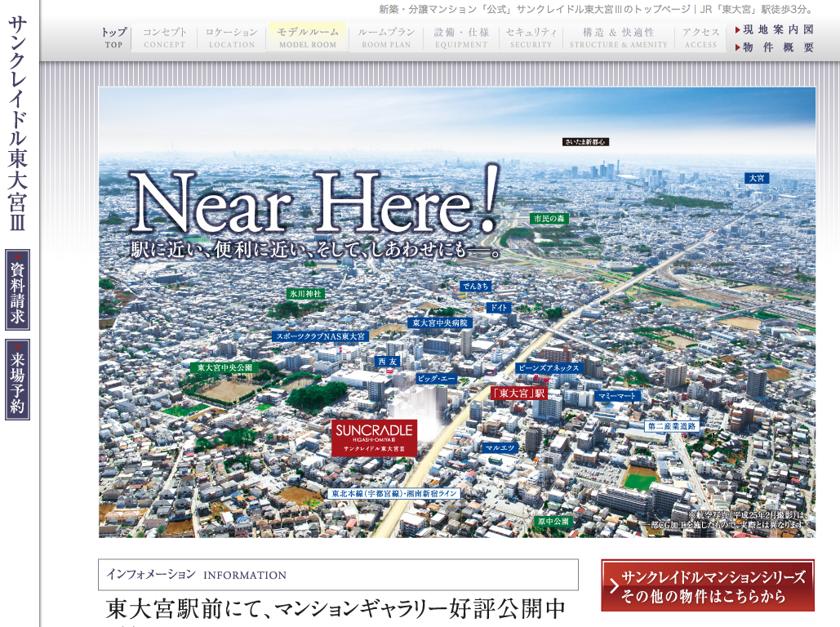This screenshot has width=840, height=627.
Task: Click the 現地案内図 link
Action: coord(774,30)
